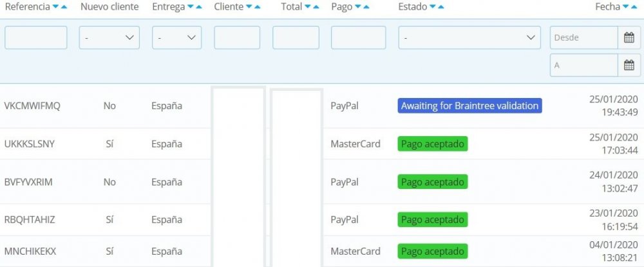Sort Estado column ascending with up arrow
644x267 pixels.
(441, 7)
